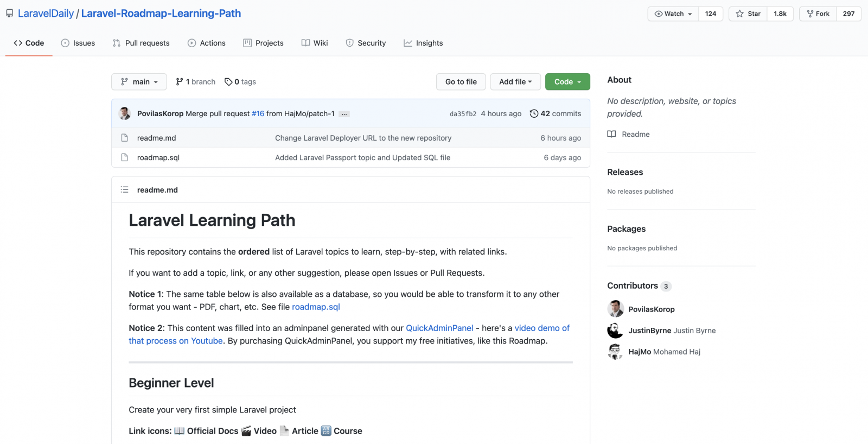Open the Watch notifications dropdown

tap(673, 14)
